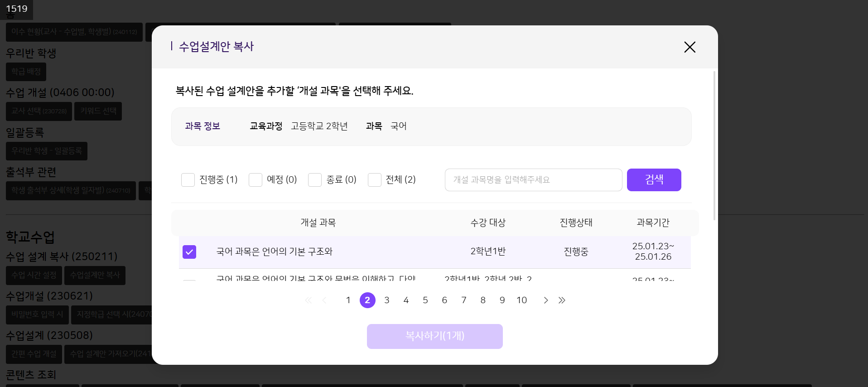Click the dialog's vertical scrollbar

coord(714,145)
